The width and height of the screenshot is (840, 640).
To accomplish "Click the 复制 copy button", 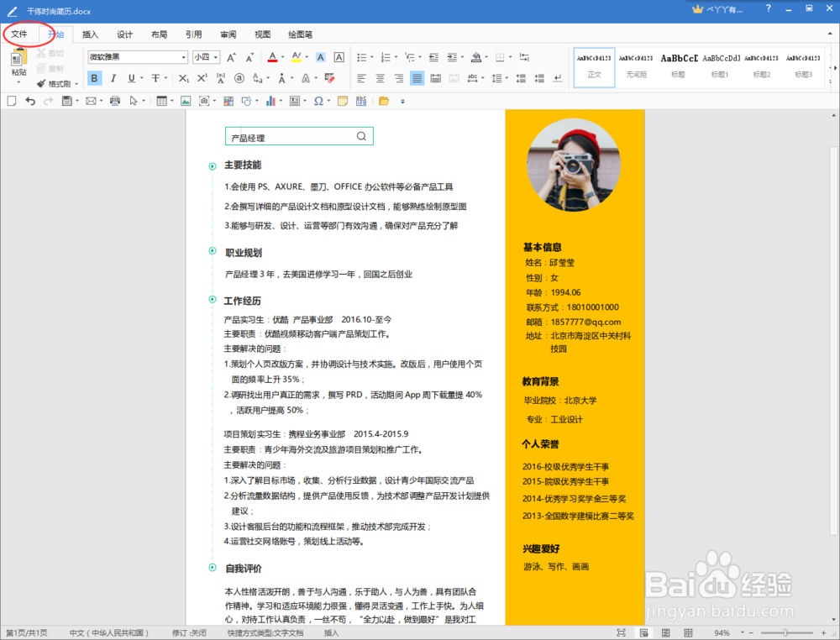I will (50, 69).
